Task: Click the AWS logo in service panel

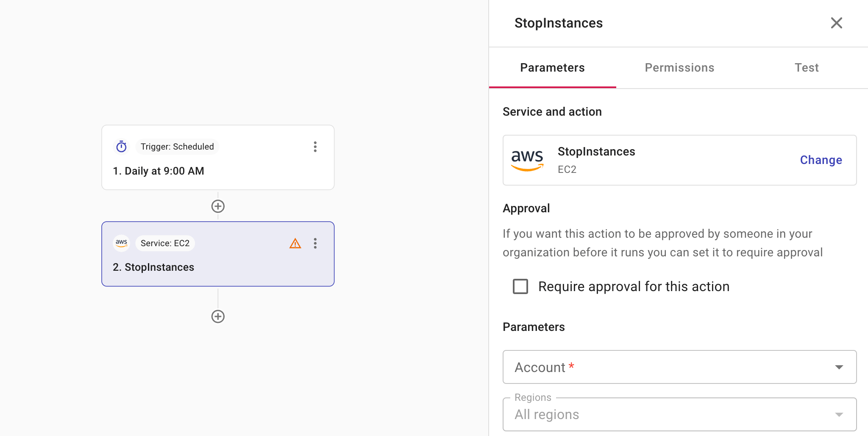Action: pos(527,160)
